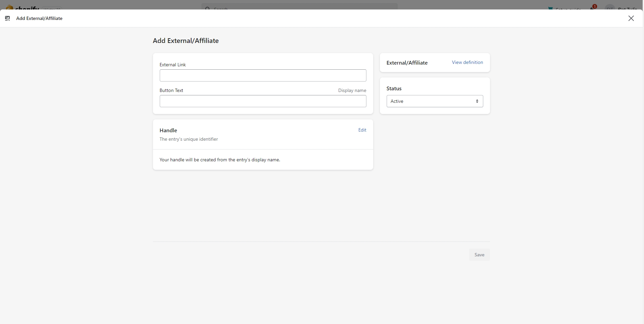Click the metaobject entry icon in the header bar
Viewport: 644px width, 324px height.
coord(7,18)
